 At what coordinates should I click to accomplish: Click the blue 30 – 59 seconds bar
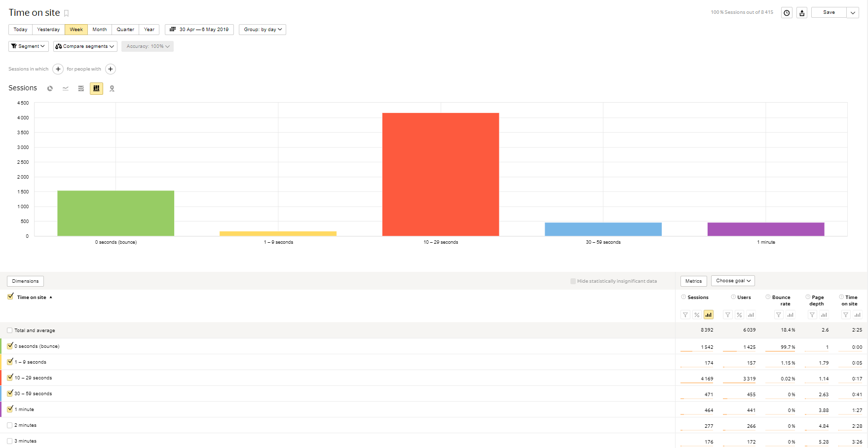coord(603,229)
